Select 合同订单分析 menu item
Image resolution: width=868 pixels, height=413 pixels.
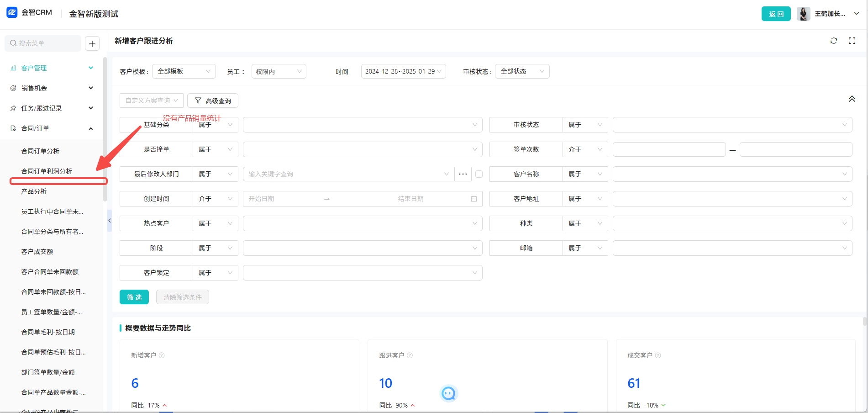tap(40, 151)
